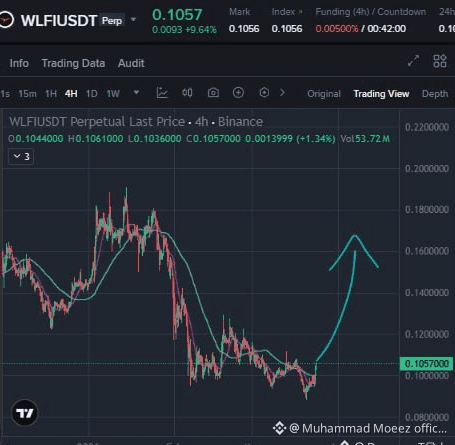Select the 1s timeframe

click(x=5, y=94)
